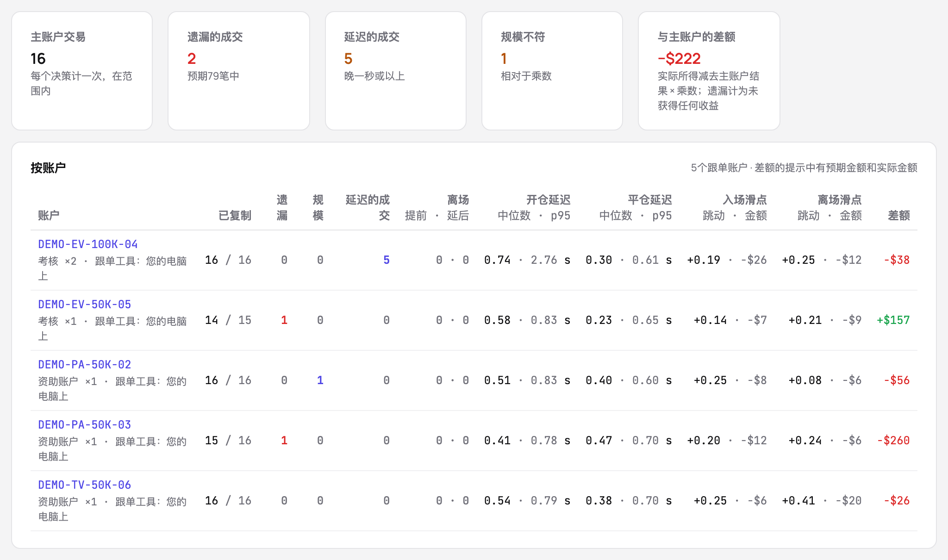Click the open latency 0.74 · 2.76 s value
This screenshot has height=560, width=948.
click(527, 260)
